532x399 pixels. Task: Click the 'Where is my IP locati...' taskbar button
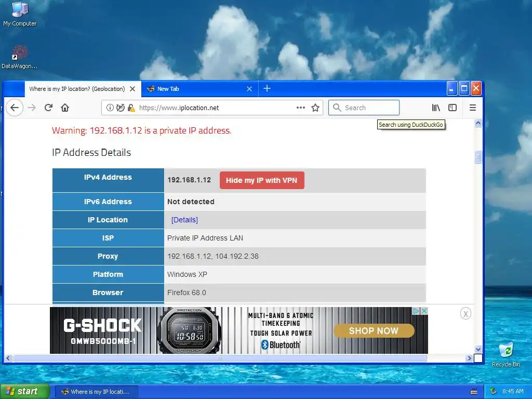(x=96, y=392)
